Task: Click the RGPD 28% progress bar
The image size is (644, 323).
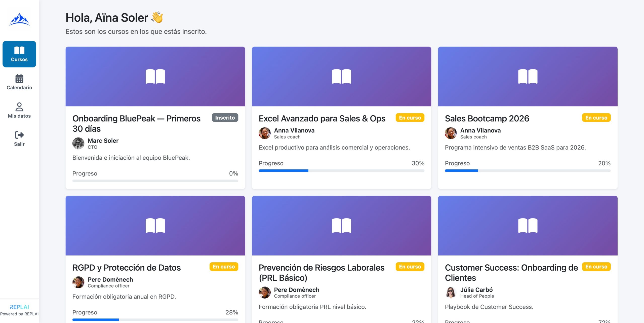Action: [x=155, y=320]
